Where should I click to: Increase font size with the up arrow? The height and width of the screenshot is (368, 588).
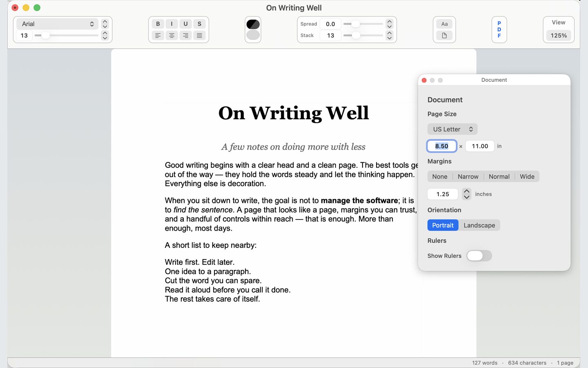click(105, 33)
